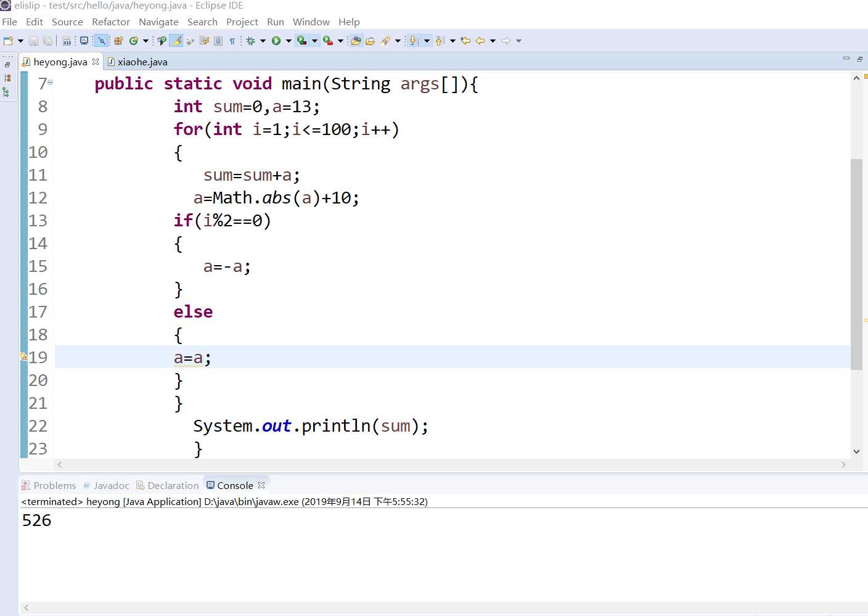Click on 'System.out.println(sum);' line

click(311, 426)
